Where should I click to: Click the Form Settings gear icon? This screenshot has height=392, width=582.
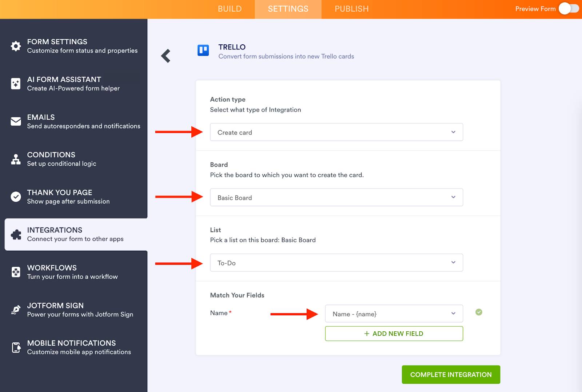pyautogui.click(x=16, y=46)
